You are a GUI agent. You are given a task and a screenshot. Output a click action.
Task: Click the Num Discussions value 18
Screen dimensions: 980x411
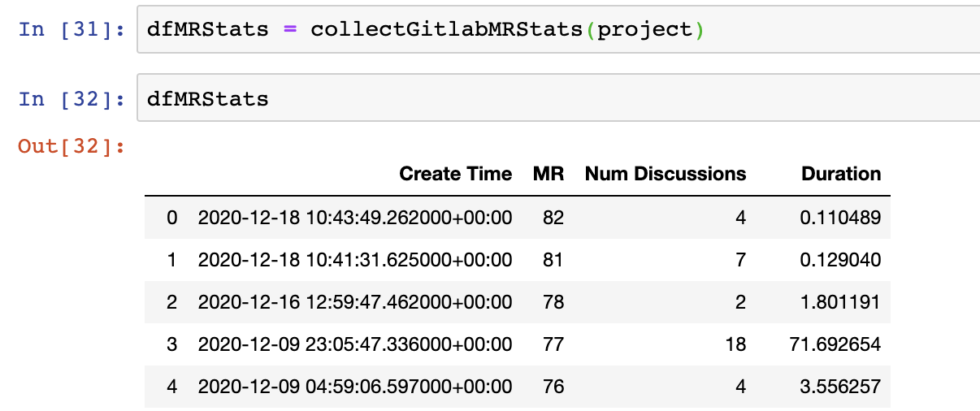tap(735, 344)
